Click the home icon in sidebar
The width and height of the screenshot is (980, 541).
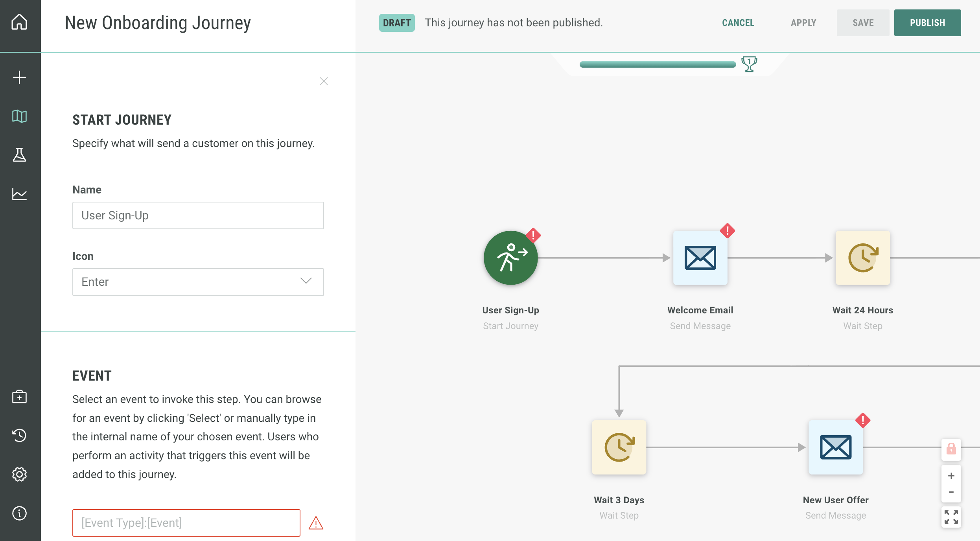(19, 22)
